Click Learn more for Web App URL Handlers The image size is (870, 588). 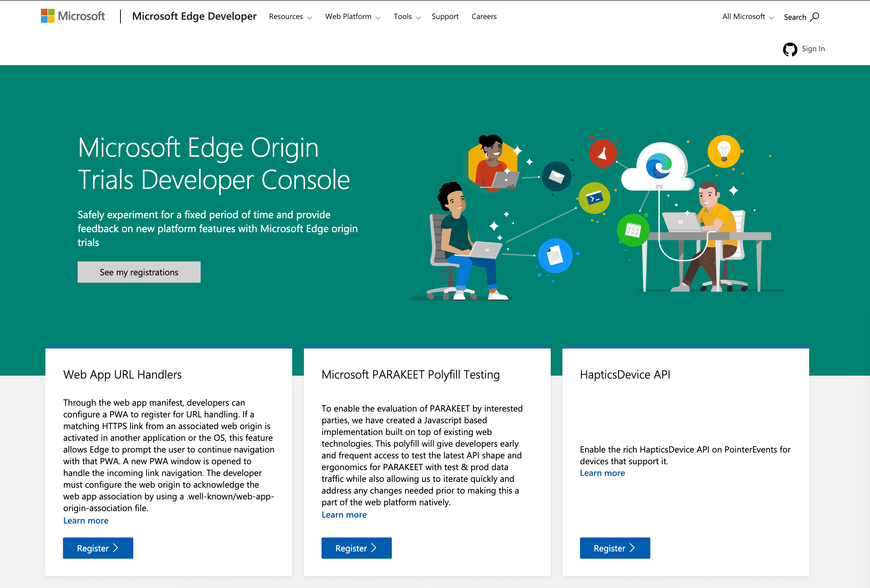[85, 520]
